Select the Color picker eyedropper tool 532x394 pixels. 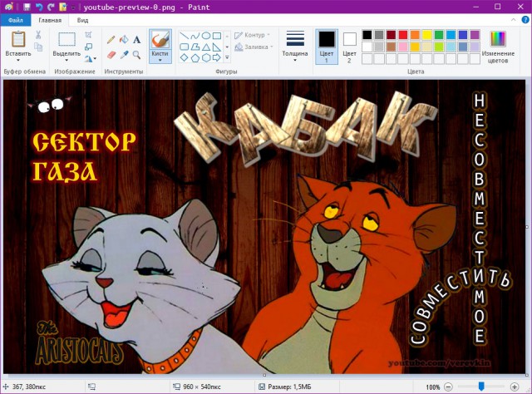click(x=124, y=55)
